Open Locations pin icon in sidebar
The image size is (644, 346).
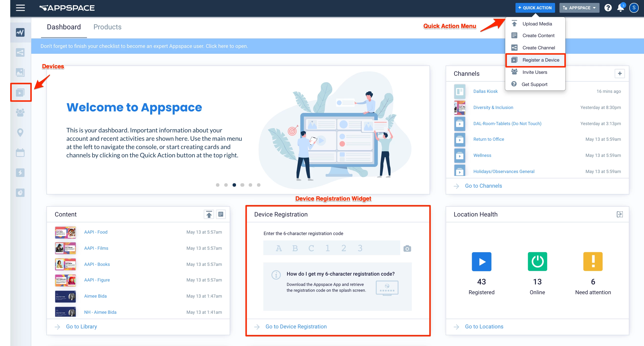pos(20,132)
